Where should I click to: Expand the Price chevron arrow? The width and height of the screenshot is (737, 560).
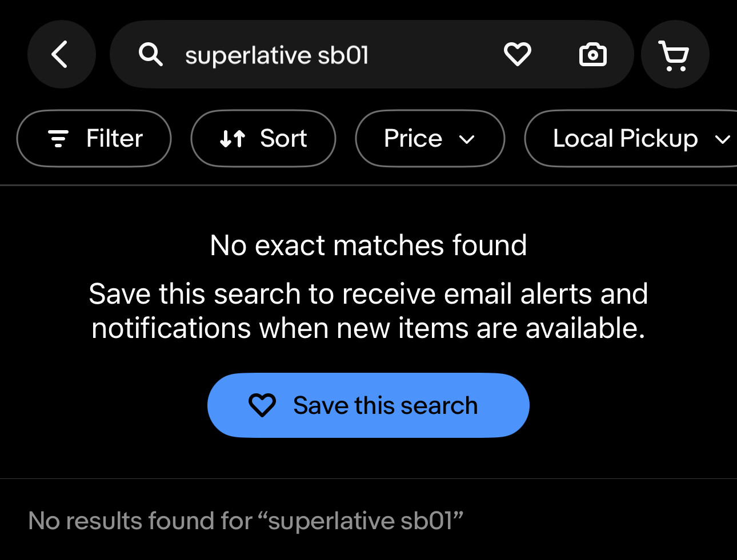tap(467, 139)
